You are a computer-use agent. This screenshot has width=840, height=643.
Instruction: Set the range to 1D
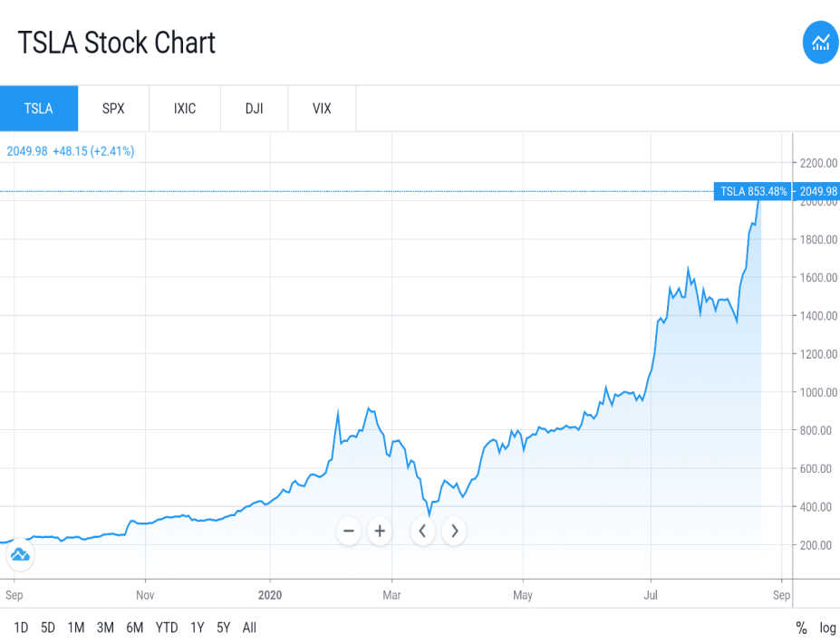click(21, 628)
